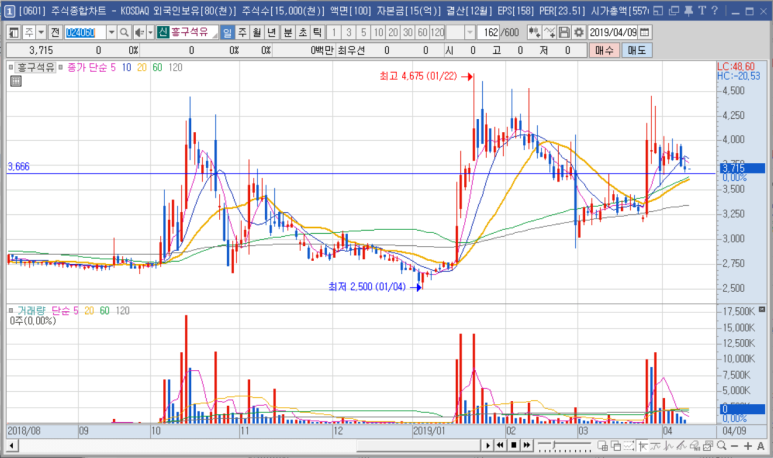Fast forward the chart replay
The width and height of the screenshot is (773, 458).
pos(527,445)
